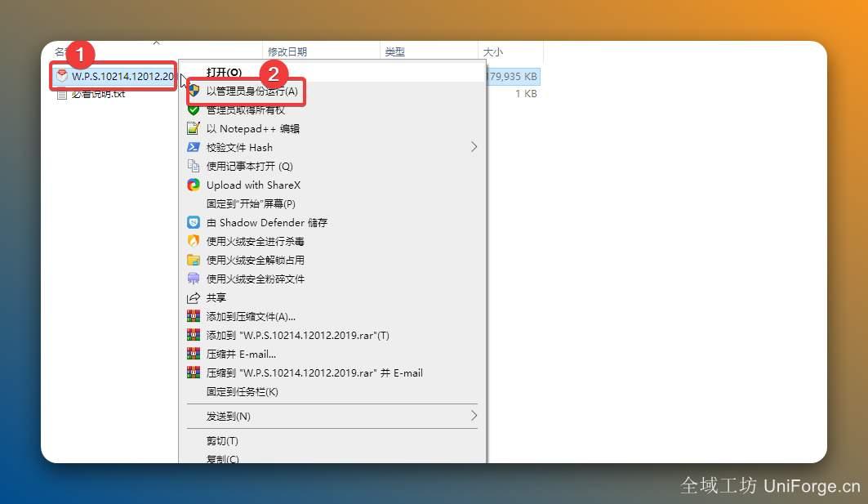
Task: Click the ShareX icon in context menu
Action: (194, 185)
